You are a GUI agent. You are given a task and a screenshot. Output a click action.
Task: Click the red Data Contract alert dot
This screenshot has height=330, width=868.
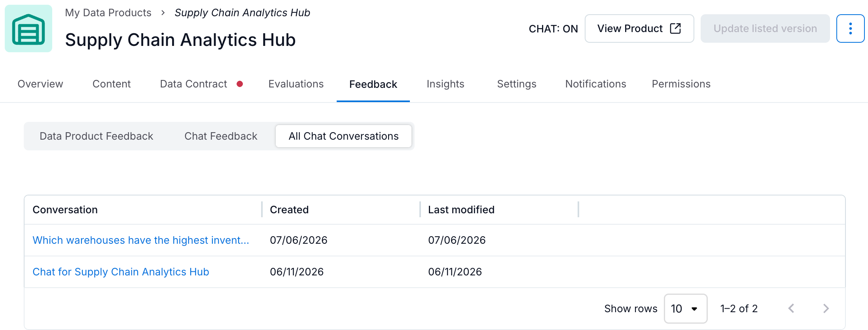(x=240, y=84)
